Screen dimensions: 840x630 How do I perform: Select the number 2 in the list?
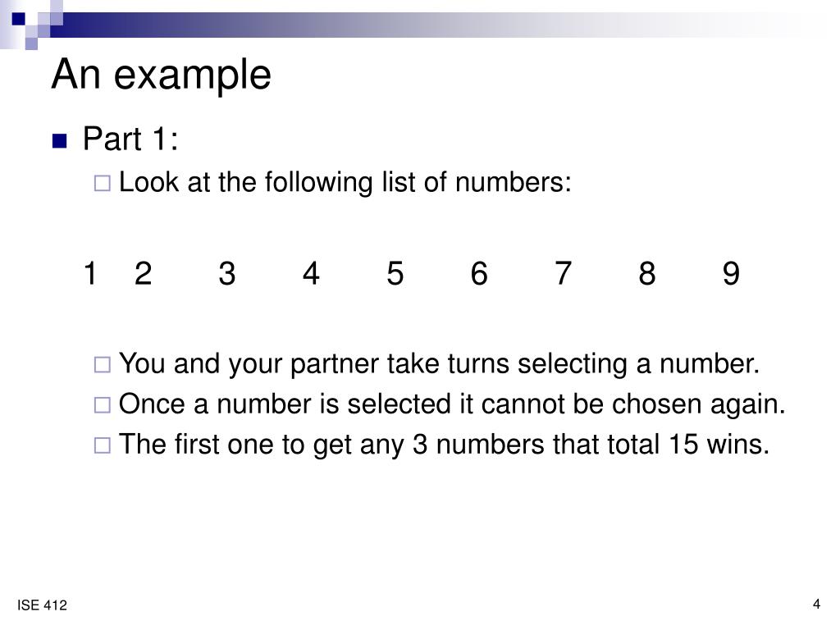pos(143,273)
